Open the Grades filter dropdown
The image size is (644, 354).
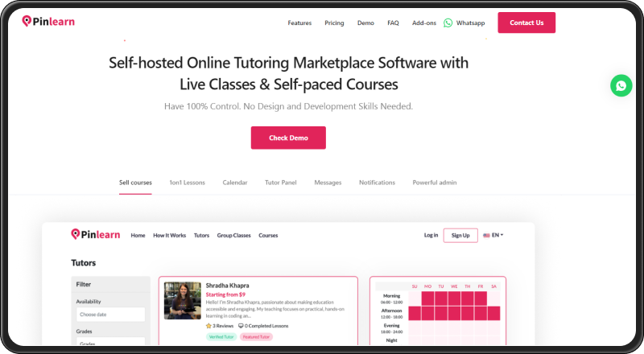[x=110, y=343]
